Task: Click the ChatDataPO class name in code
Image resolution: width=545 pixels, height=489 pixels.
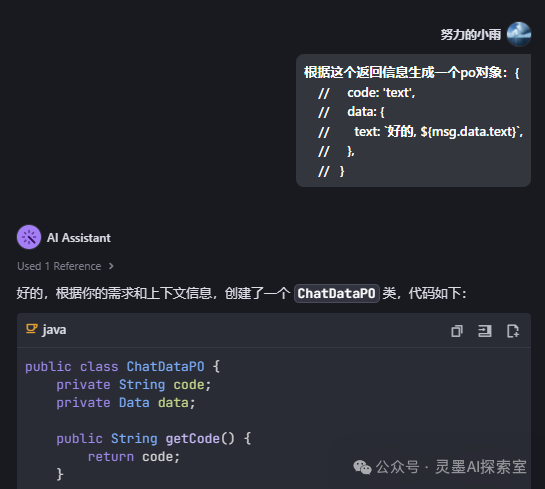Action: coord(165,367)
